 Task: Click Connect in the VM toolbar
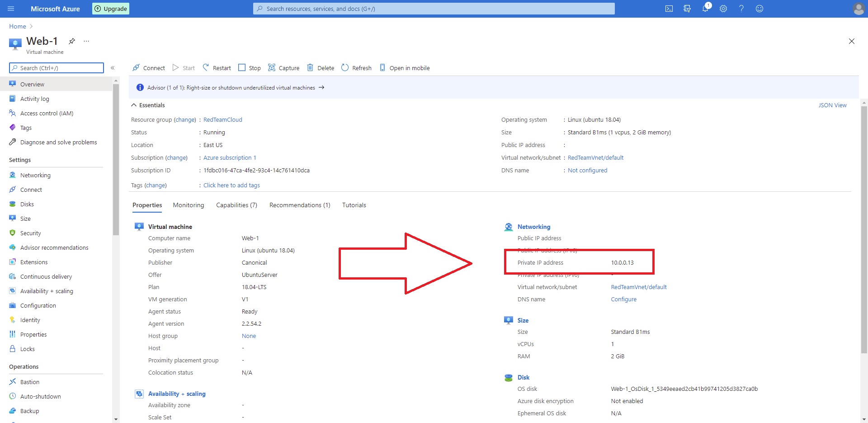[x=149, y=68]
